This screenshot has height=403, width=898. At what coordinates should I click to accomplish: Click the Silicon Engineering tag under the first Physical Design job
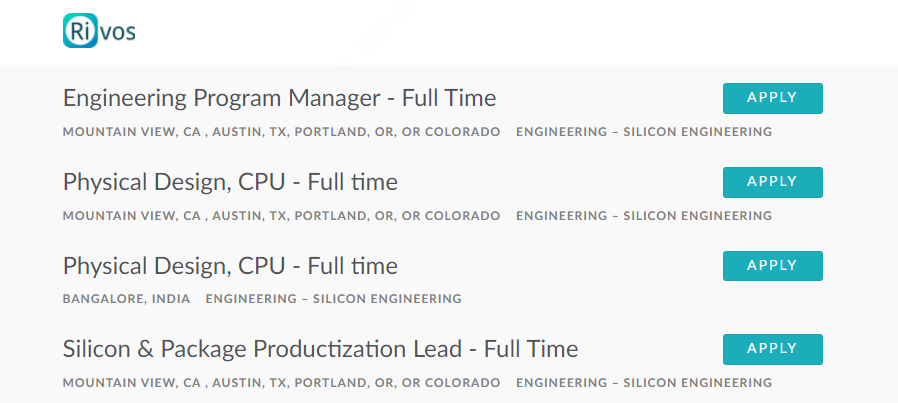point(644,216)
